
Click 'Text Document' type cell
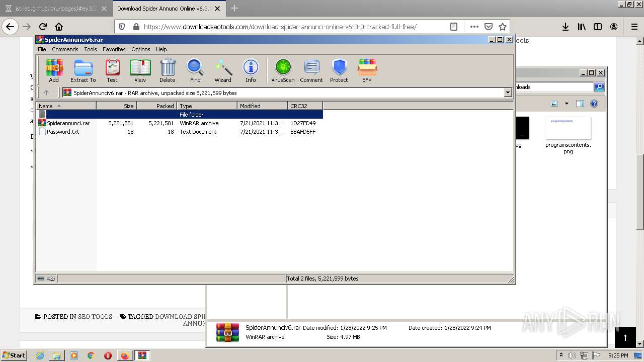coord(198,132)
